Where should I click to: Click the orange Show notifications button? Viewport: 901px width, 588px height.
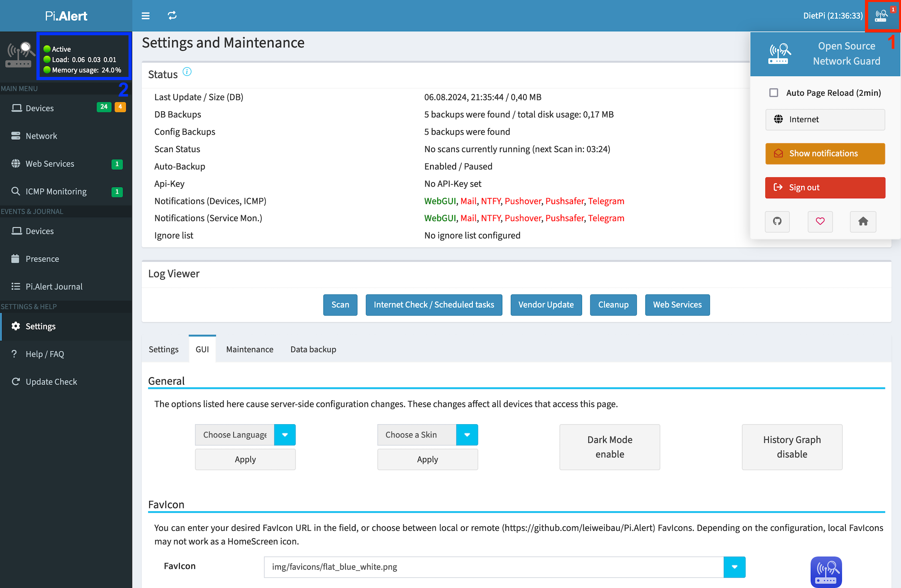[x=825, y=153]
